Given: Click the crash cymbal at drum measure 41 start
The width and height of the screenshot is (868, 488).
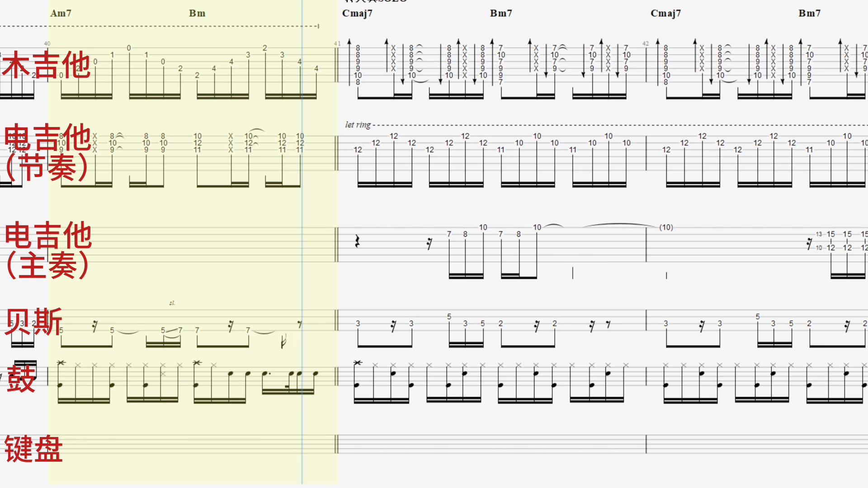Looking at the screenshot, I should click(x=358, y=362).
